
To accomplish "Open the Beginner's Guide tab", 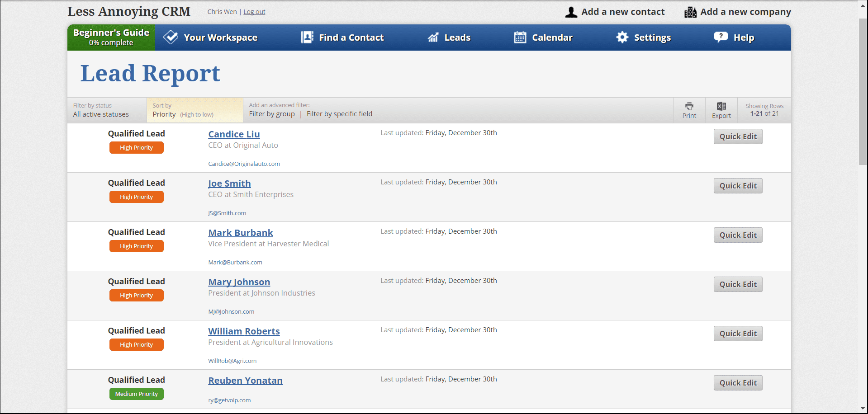I will click(111, 38).
